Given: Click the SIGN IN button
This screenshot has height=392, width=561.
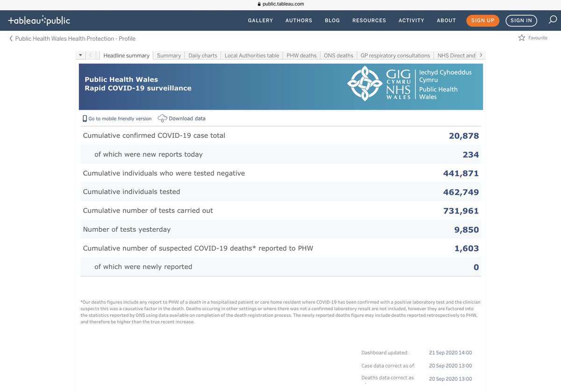Looking at the screenshot, I should [521, 21].
